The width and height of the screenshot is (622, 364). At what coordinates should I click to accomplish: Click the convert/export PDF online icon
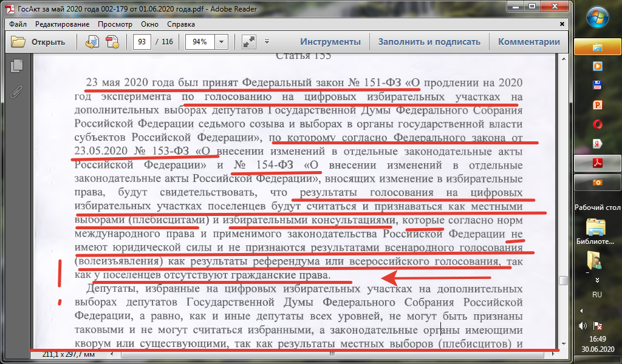click(x=92, y=42)
